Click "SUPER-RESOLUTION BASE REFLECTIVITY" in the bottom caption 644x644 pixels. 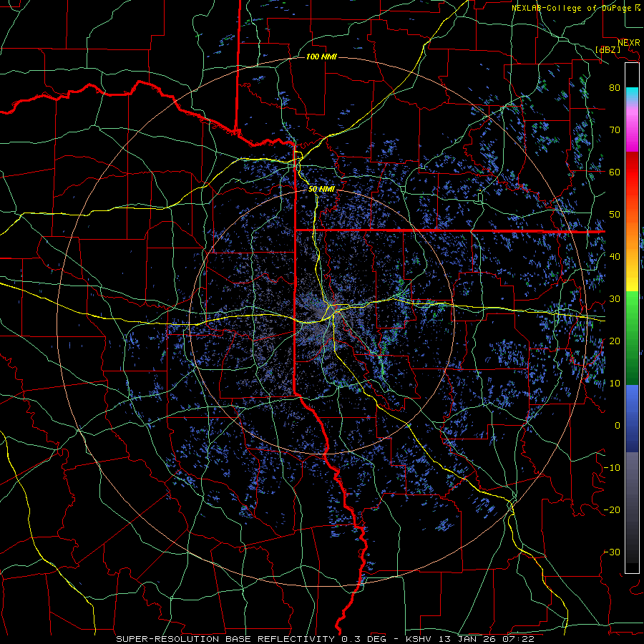225,639
